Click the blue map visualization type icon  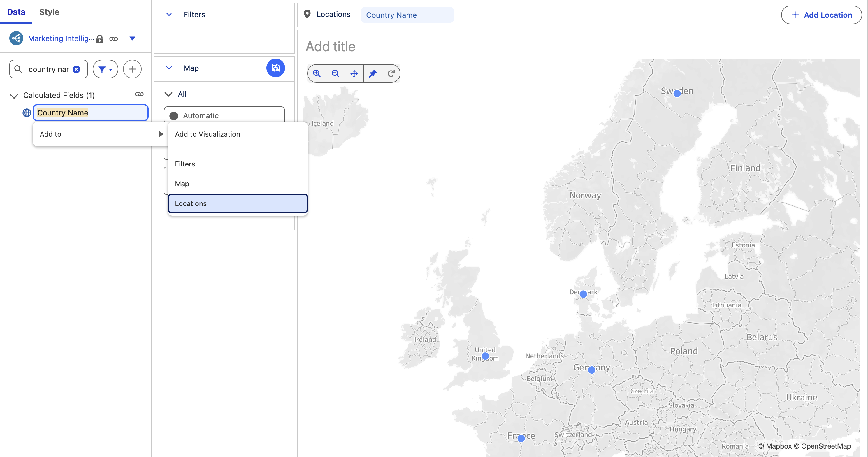(x=276, y=68)
